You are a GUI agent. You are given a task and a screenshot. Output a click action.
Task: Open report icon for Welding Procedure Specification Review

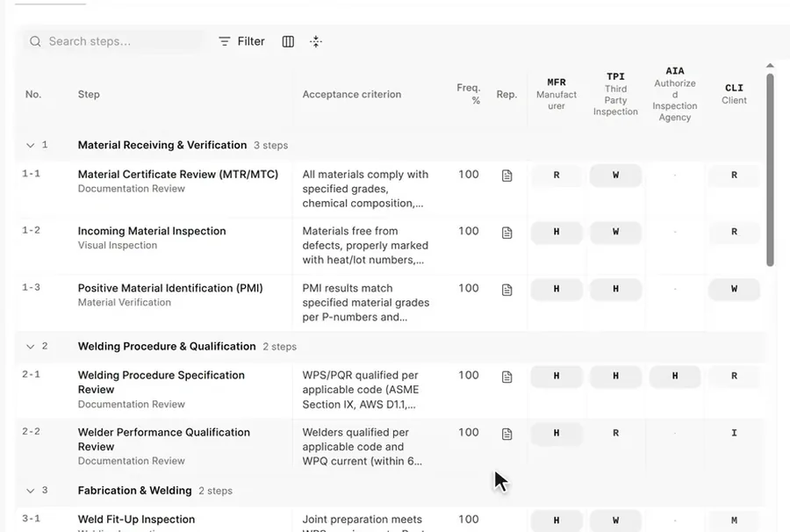[x=506, y=377]
